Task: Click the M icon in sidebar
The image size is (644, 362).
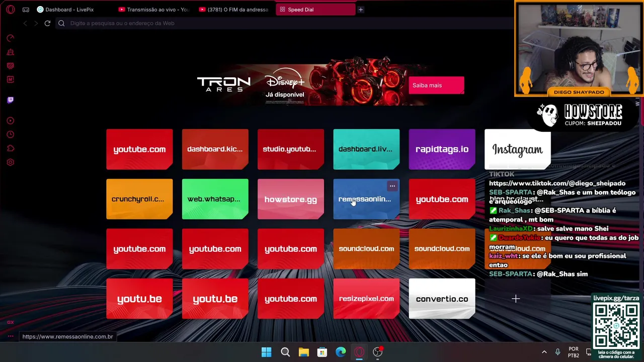Action: (x=10, y=79)
